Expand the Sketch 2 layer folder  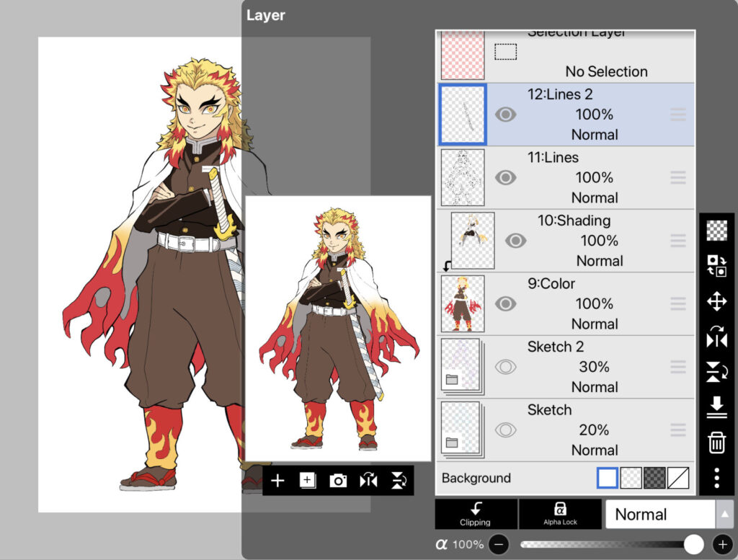452,380
